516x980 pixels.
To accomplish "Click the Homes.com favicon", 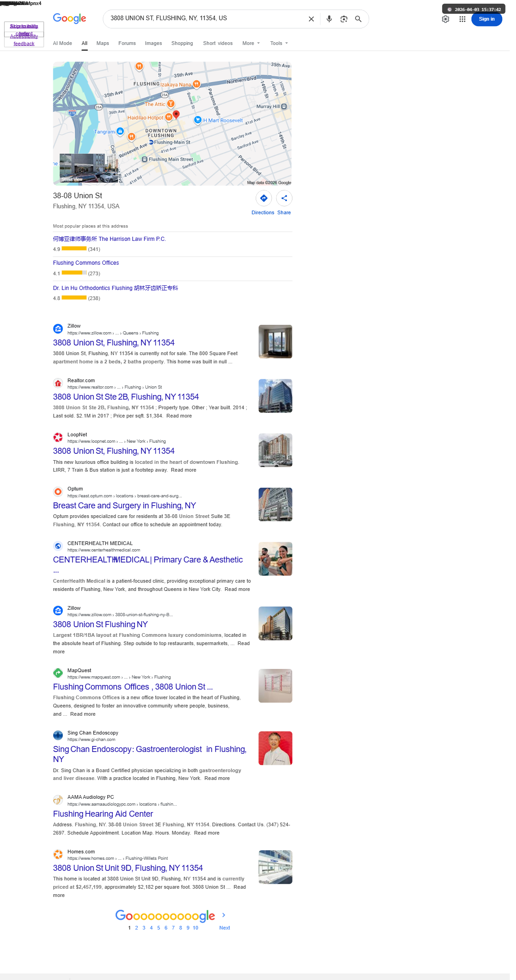I will pos(58,854).
